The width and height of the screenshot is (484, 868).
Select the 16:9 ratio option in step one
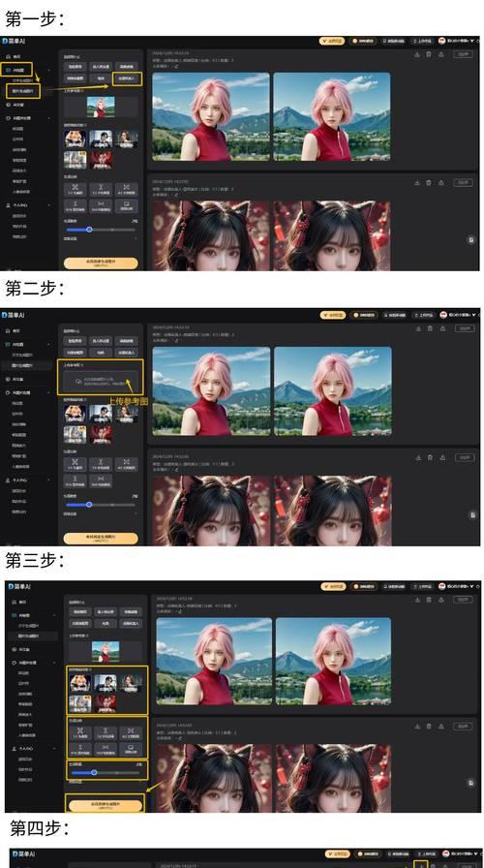[101, 206]
